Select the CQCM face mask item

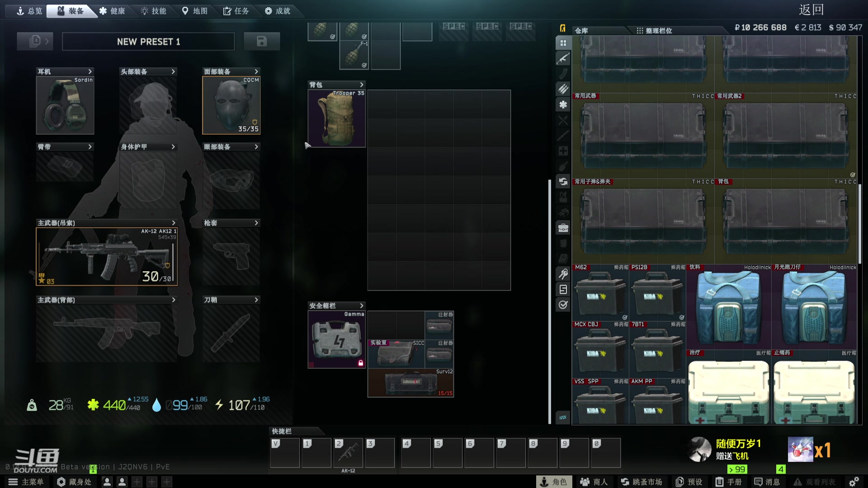[x=231, y=105]
